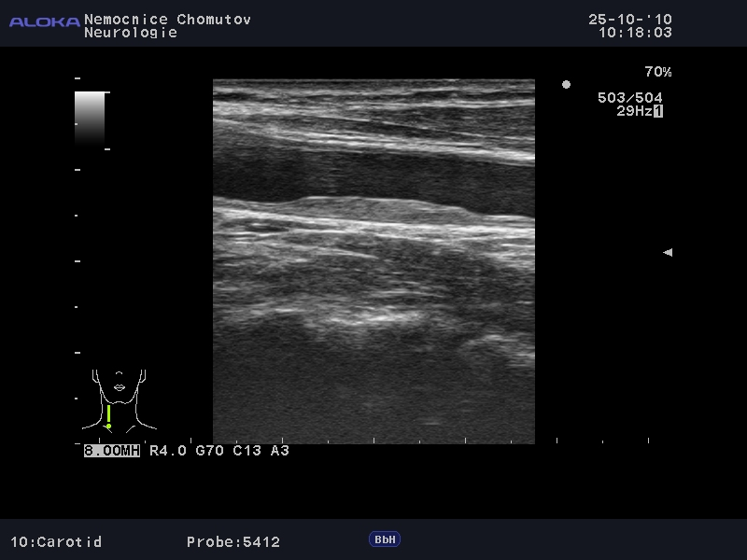Click the Nemocnice Chomutov hospital name
The width and height of the screenshot is (747, 560).
pos(167,20)
